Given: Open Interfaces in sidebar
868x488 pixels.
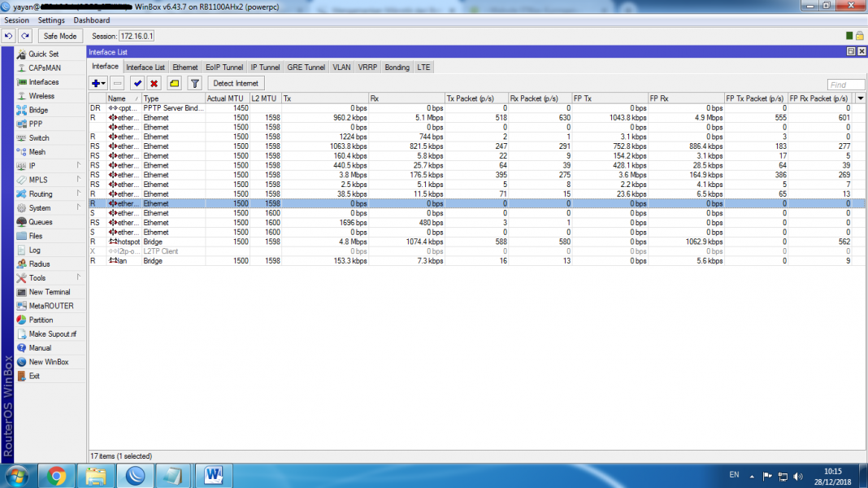Looking at the screenshot, I should pyautogui.click(x=44, y=82).
